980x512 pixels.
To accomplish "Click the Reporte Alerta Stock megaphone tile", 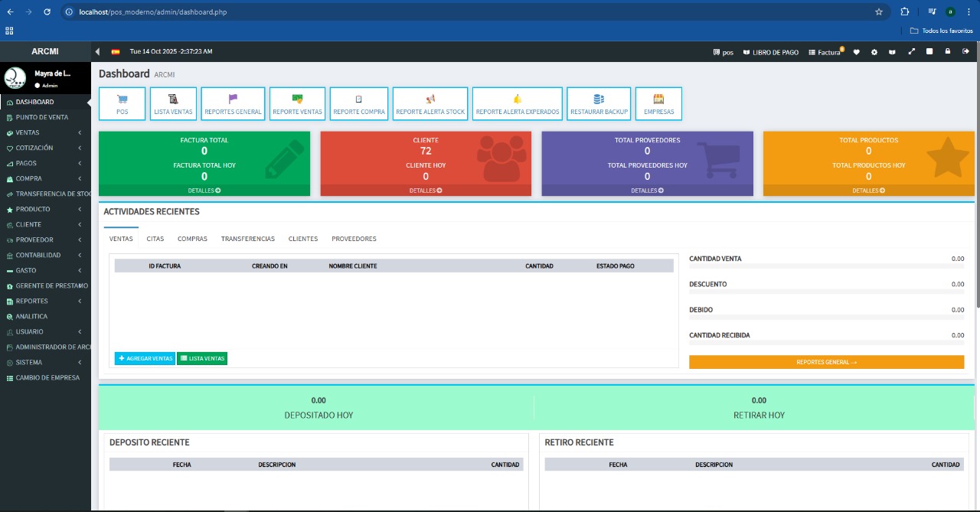I will coord(430,103).
